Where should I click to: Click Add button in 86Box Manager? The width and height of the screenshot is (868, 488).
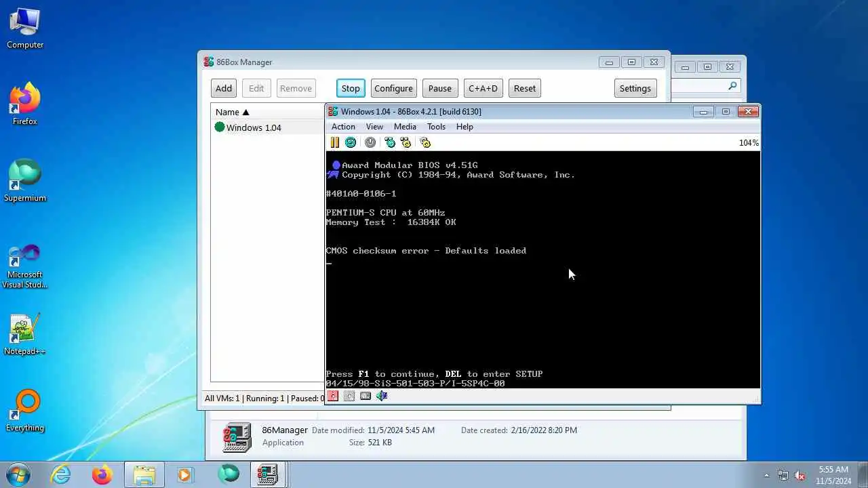[x=224, y=88]
